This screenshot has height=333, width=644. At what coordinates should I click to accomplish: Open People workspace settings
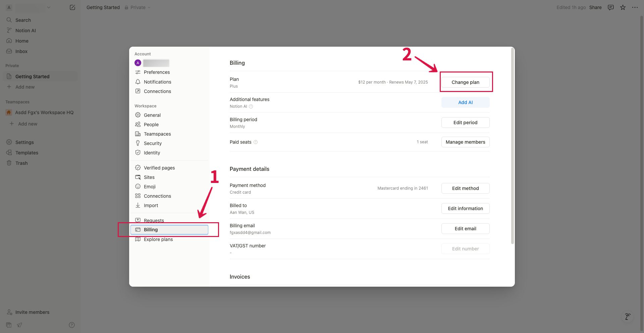[x=169, y=125]
